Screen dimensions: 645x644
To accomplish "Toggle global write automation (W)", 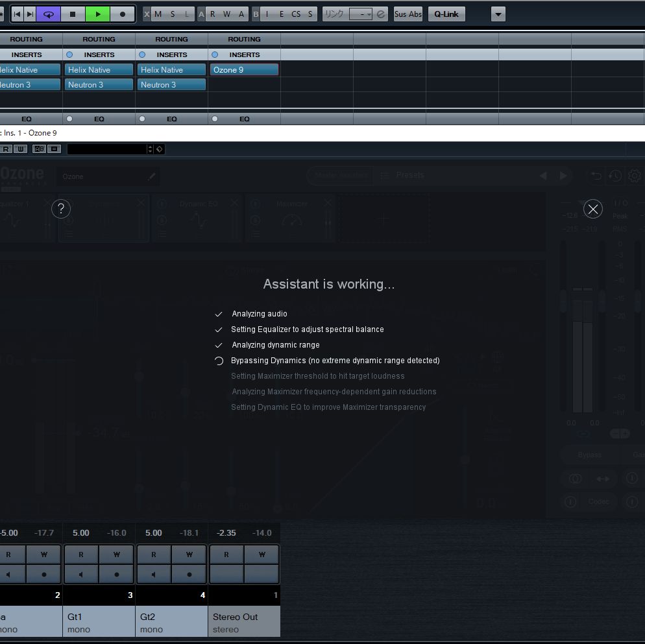I will 226,14.
